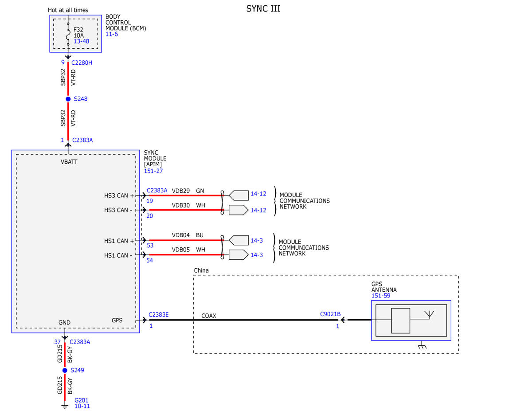Click the 'Hot at all times' label

68,10
